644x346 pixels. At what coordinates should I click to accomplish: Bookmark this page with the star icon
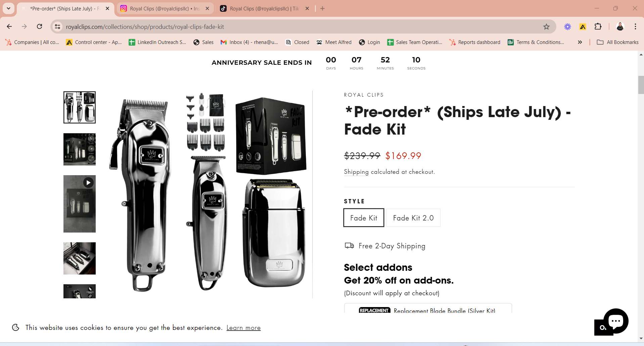pyautogui.click(x=546, y=27)
